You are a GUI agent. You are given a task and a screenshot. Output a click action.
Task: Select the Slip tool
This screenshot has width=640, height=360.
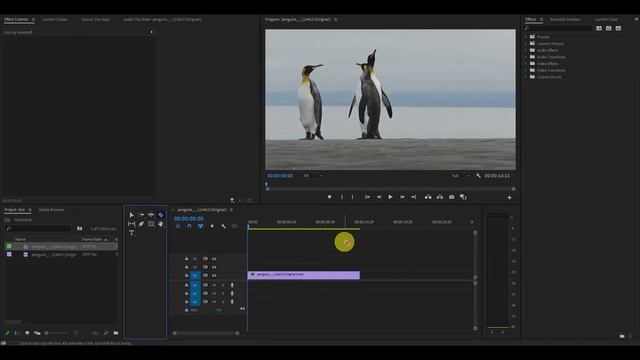click(131, 224)
